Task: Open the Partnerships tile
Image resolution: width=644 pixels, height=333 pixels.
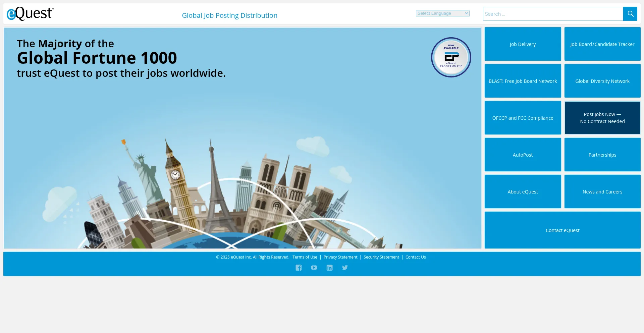Action: click(x=602, y=155)
